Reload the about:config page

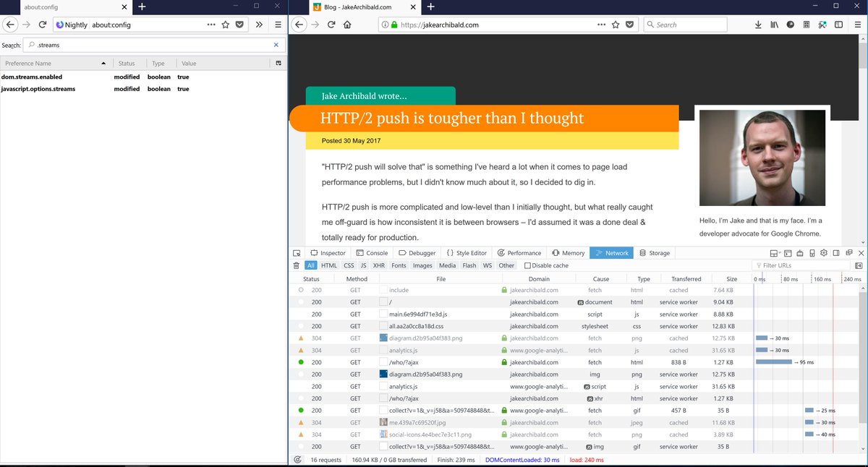coord(43,24)
